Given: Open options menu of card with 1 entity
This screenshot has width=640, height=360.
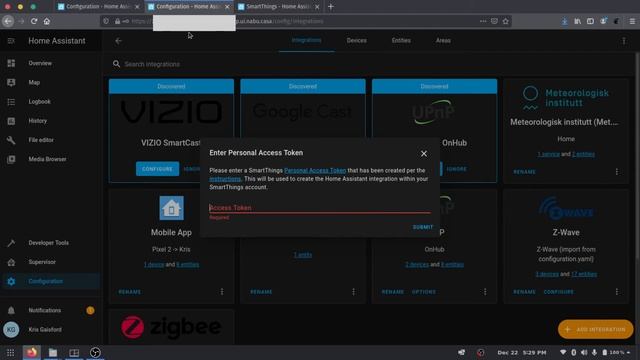Looking at the screenshot, I should [353, 292].
